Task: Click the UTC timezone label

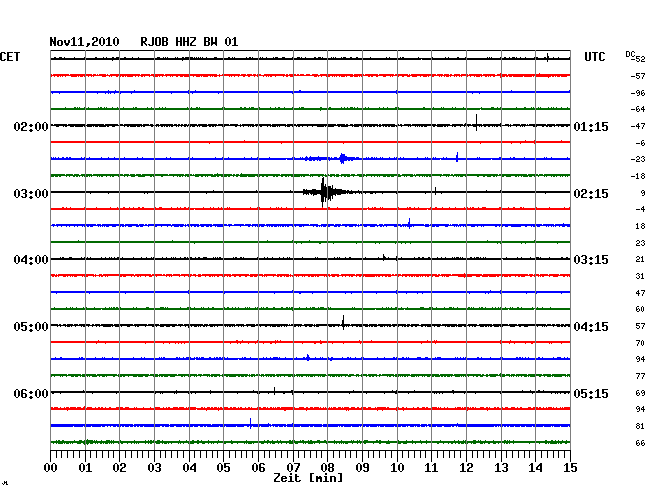Action: 594,57
